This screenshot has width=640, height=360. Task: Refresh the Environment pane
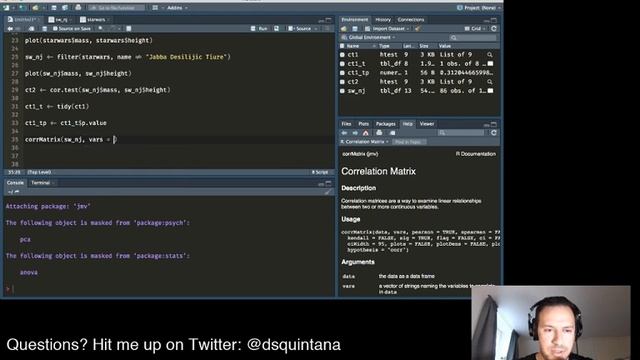point(494,29)
